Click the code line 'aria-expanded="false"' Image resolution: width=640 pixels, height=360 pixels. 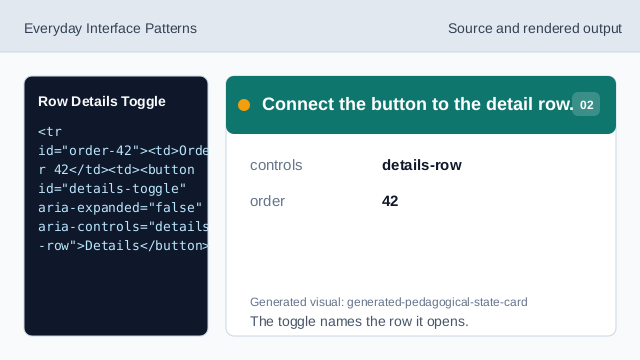pos(120,207)
